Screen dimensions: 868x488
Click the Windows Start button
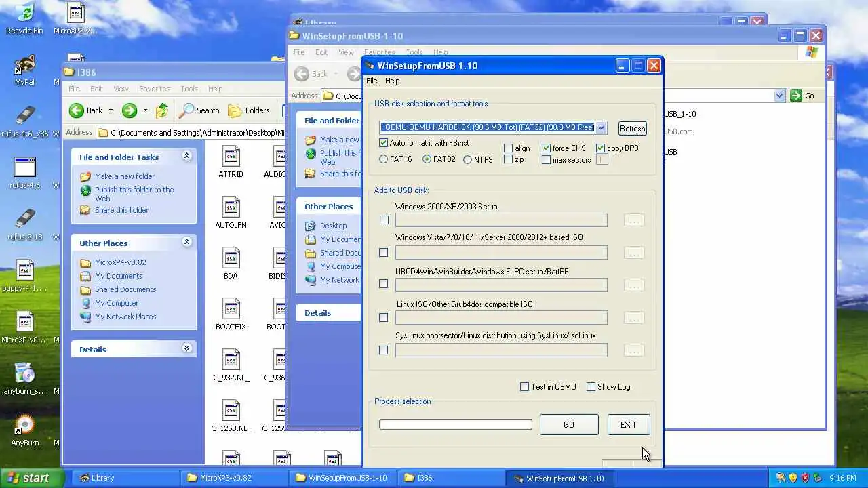tap(32, 478)
